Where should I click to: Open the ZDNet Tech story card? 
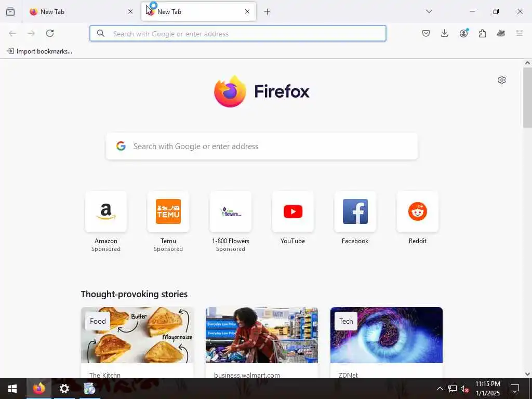[x=387, y=343]
